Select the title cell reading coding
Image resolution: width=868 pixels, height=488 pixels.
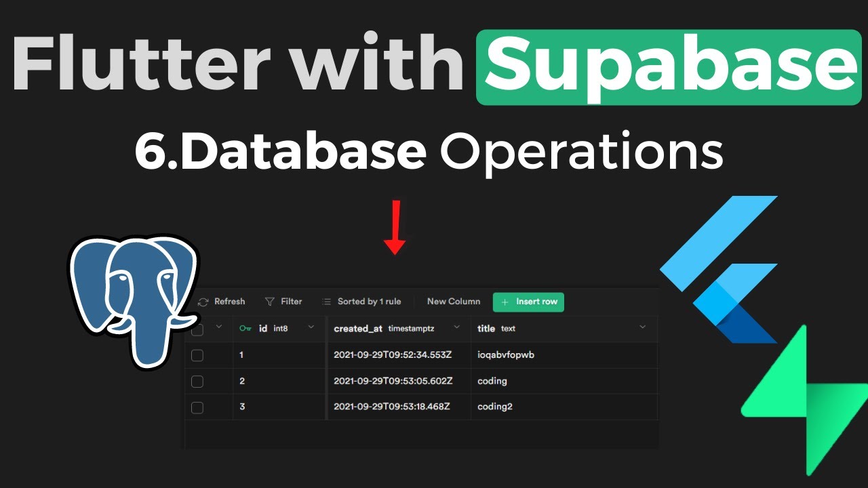pos(564,381)
